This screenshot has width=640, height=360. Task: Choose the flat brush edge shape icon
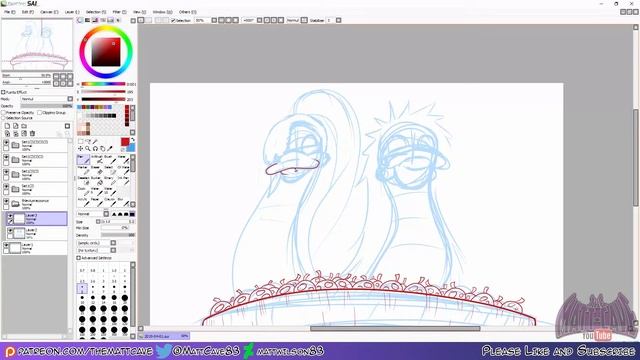[x=132, y=214]
